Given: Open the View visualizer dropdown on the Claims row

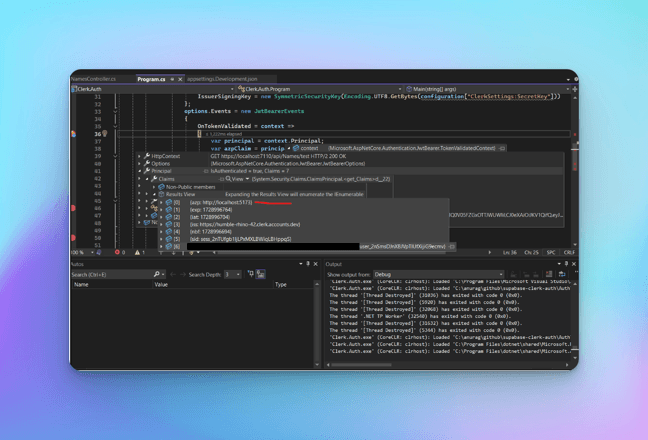Looking at the screenshot, I should pos(247,179).
